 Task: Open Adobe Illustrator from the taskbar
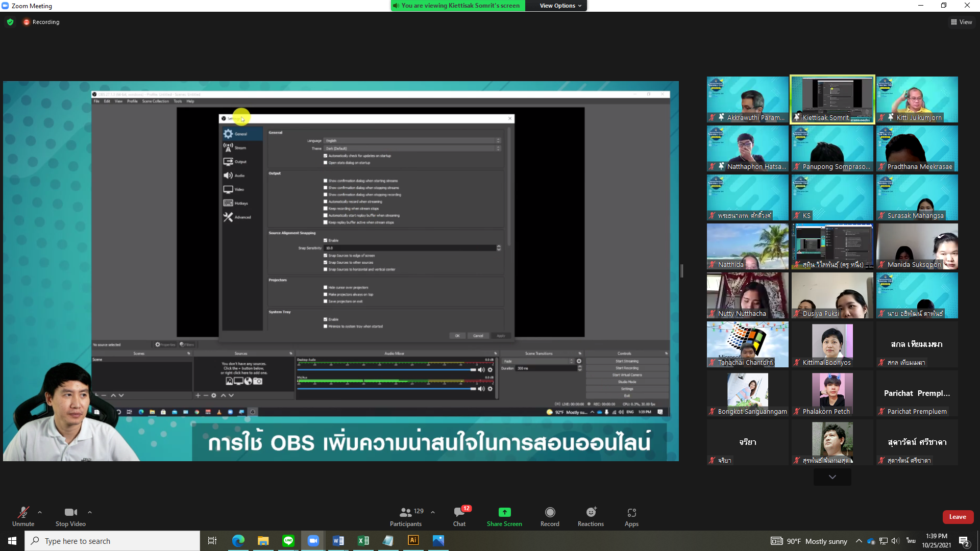point(413,541)
